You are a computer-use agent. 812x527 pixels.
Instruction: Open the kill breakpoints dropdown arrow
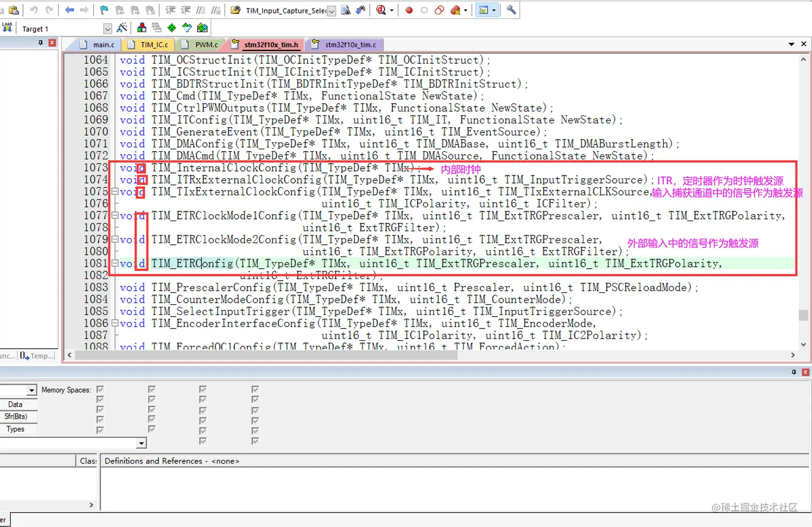pos(465,10)
